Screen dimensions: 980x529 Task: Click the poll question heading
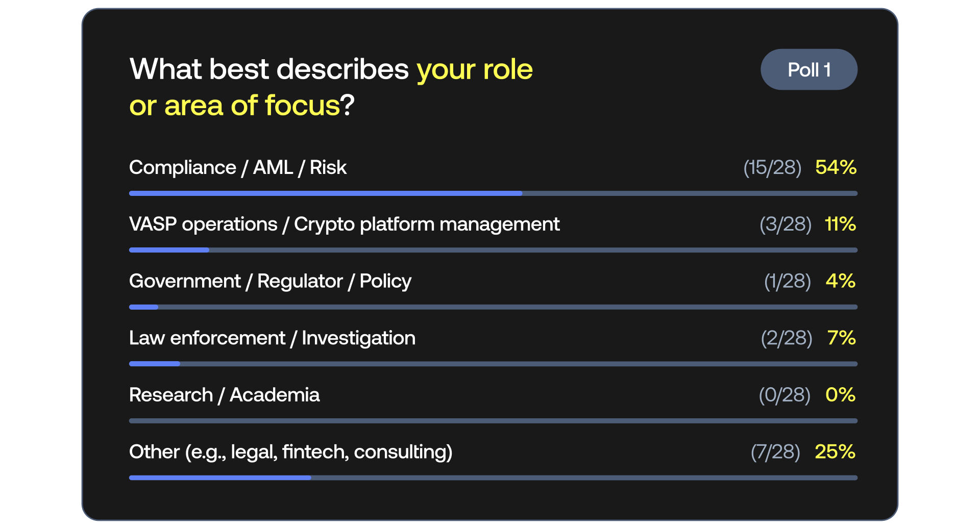coord(331,87)
